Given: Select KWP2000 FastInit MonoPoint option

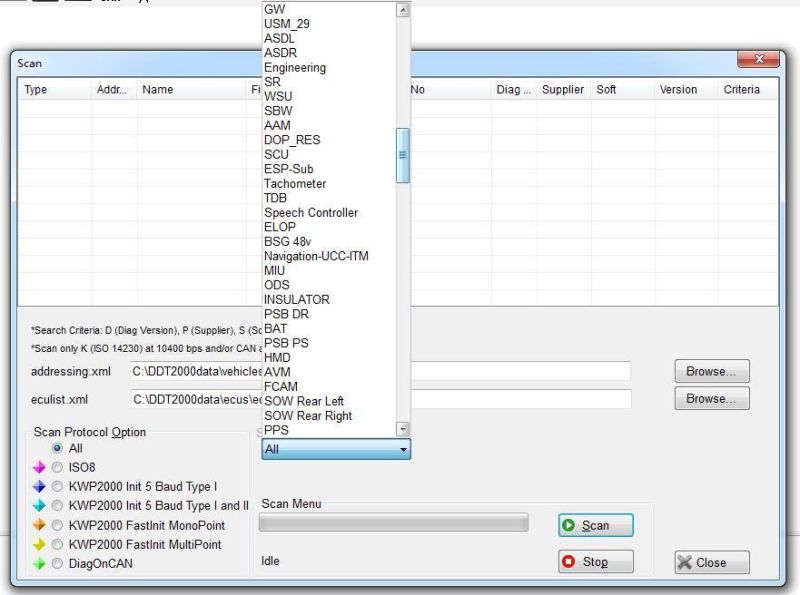Looking at the screenshot, I should tap(57, 525).
